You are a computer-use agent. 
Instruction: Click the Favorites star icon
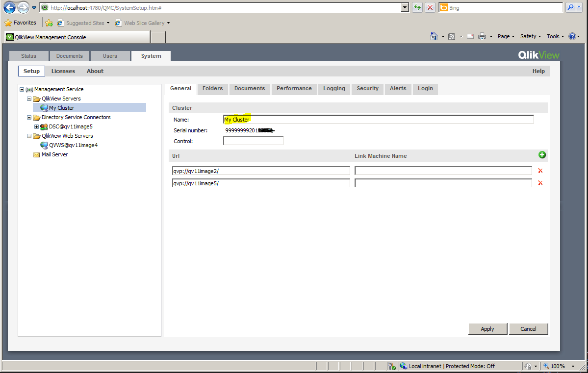[9, 23]
